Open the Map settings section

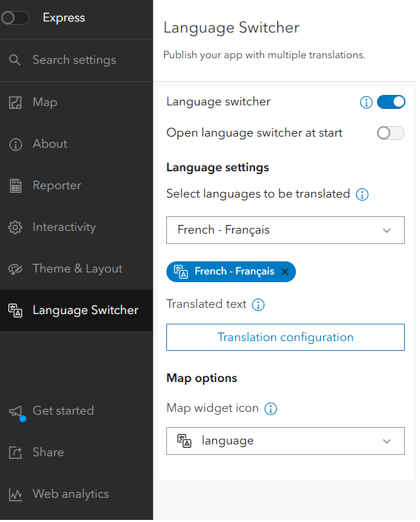45,103
